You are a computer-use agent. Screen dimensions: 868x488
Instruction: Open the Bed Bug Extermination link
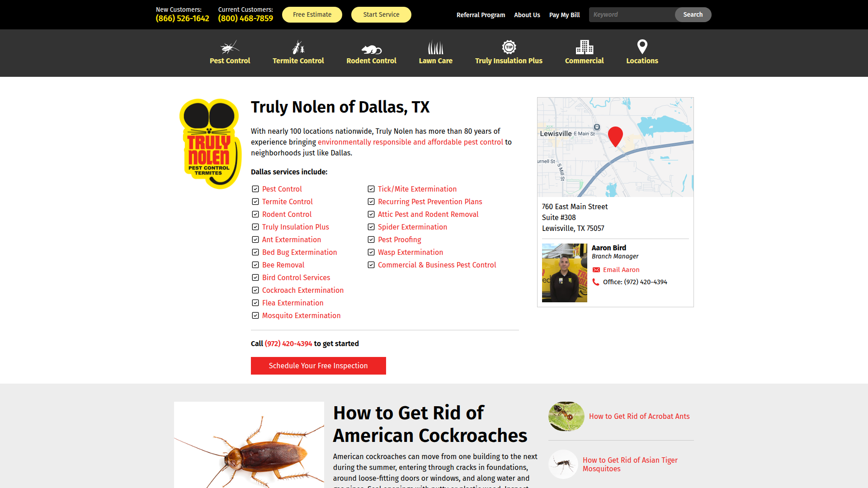pyautogui.click(x=299, y=252)
